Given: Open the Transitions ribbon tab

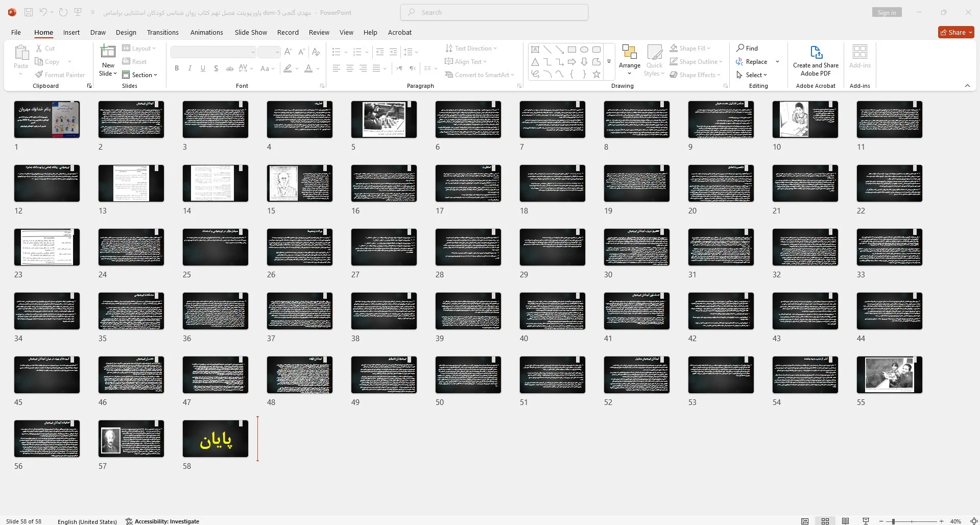Looking at the screenshot, I should [162, 32].
